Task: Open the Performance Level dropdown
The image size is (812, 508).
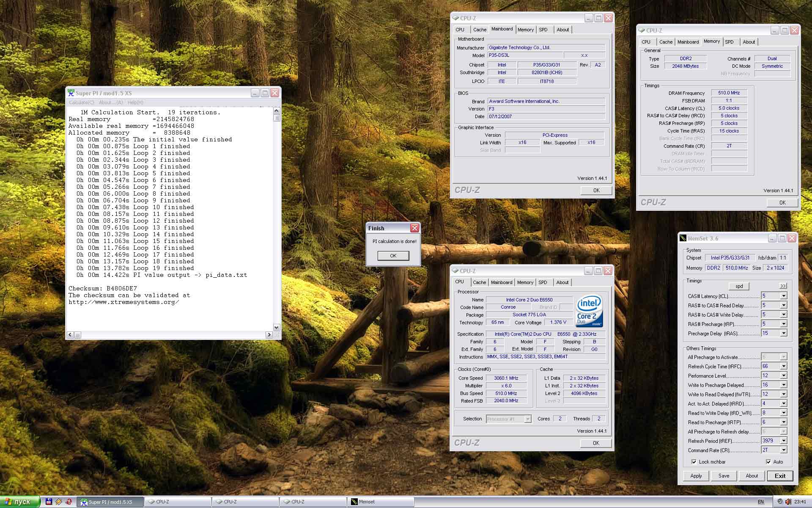Action: [784, 375]
